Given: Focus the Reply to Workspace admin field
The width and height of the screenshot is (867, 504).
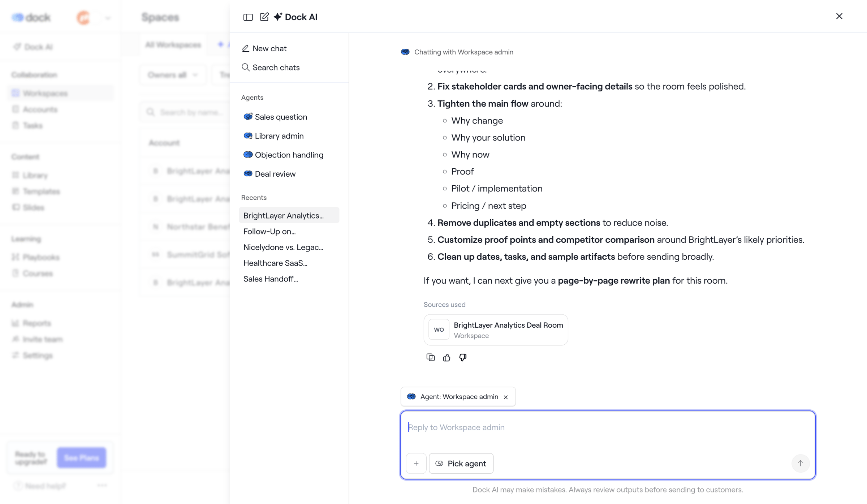Looking at the screenshot, I should point(608,427).
